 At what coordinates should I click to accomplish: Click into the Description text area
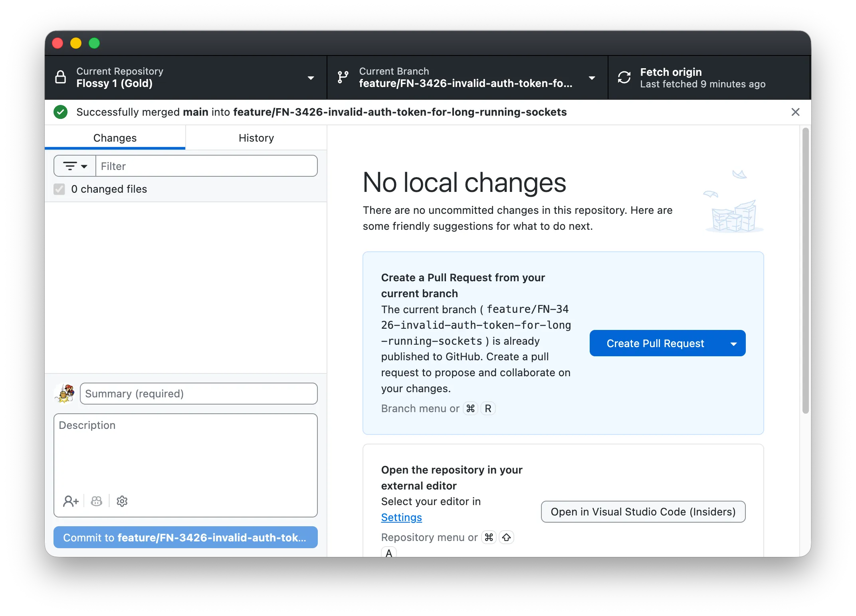click(186, 455)
